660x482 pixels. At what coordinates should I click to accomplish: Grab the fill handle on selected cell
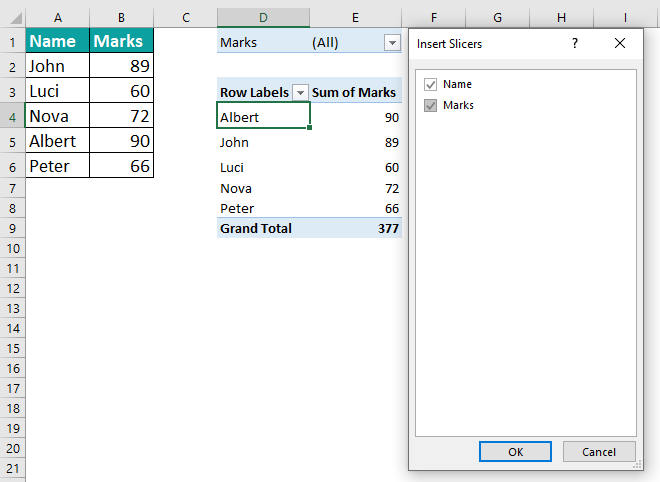click(309, 127)
